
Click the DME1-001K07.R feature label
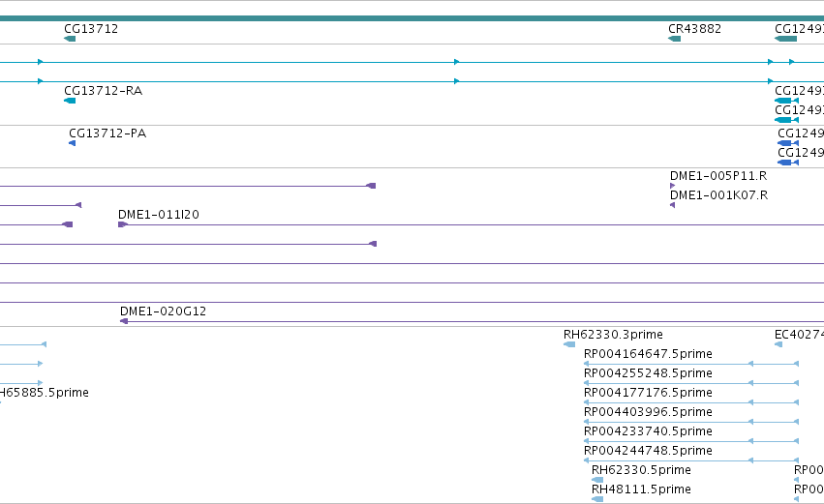tap(718, 195)
